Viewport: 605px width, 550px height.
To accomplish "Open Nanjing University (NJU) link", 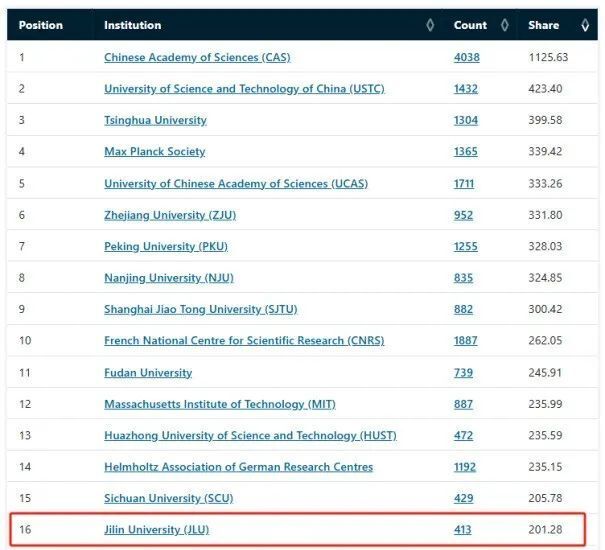I will (x=169, y=278).
